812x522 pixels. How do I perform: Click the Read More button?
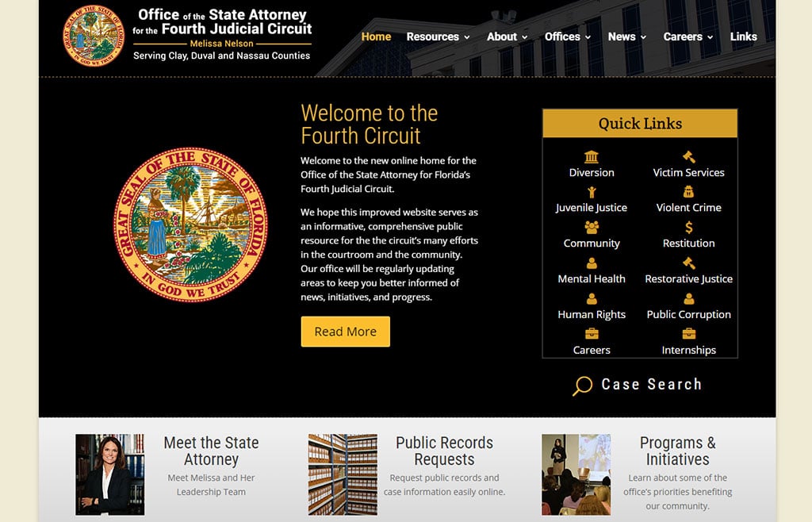pyautogui.click(x=346, y=332)
